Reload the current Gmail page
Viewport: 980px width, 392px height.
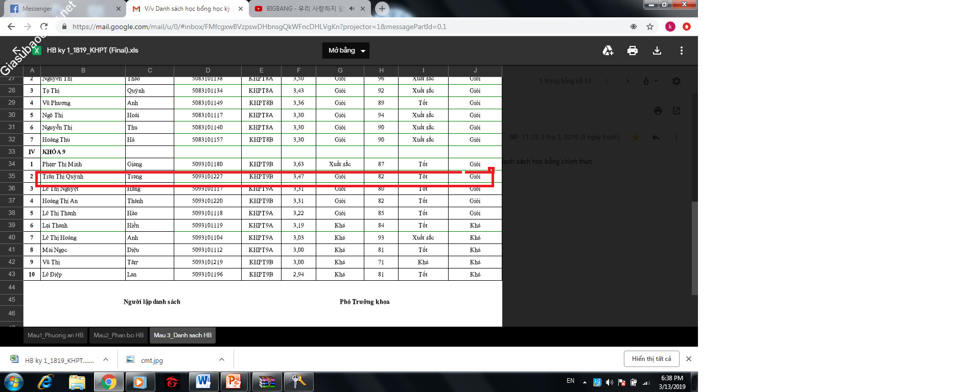44,27
